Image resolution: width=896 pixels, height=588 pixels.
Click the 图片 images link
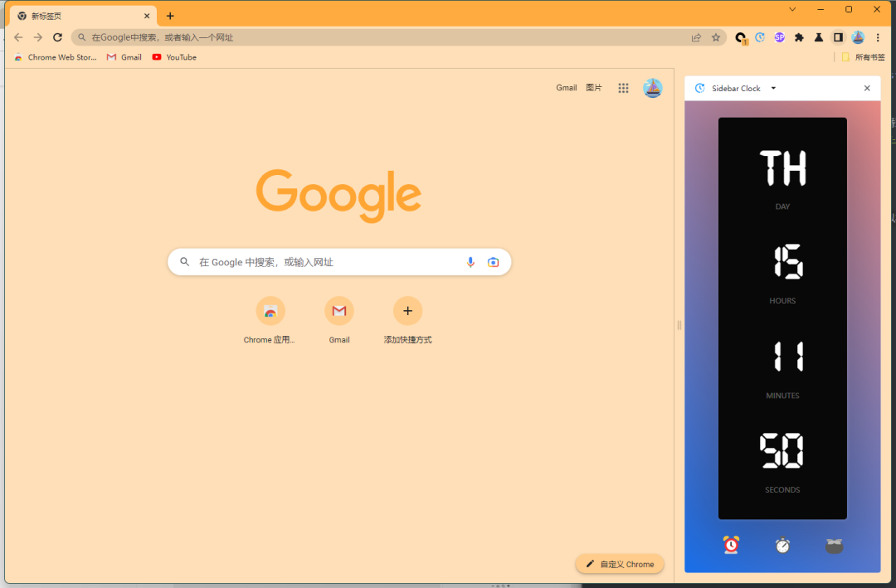[x=594, y=87]
